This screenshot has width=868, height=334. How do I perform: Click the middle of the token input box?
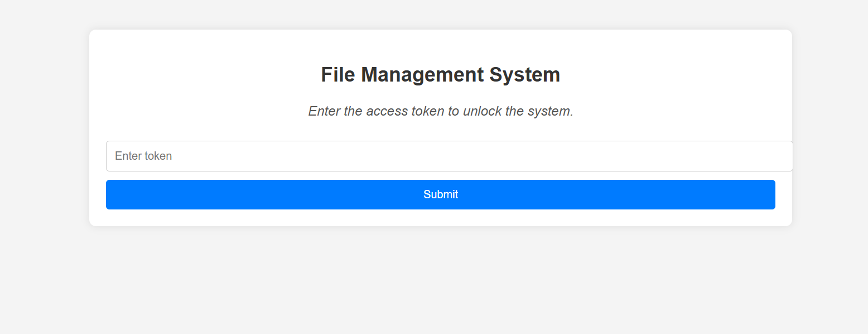(x=449, y=156)
